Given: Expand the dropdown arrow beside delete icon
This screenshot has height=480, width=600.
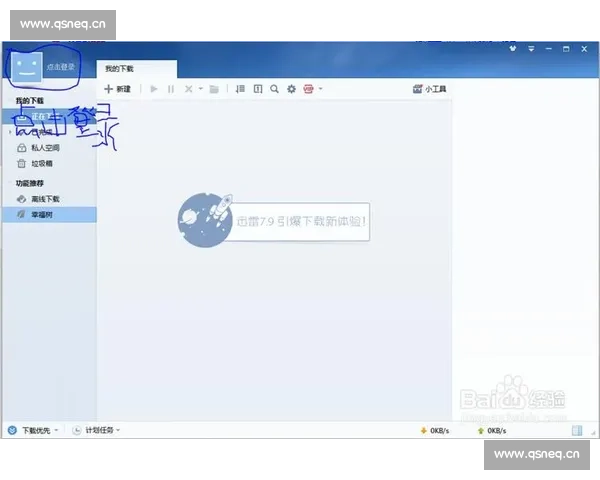Looking at the screenshot, I should pyautogui.click(x=200, y=89).
